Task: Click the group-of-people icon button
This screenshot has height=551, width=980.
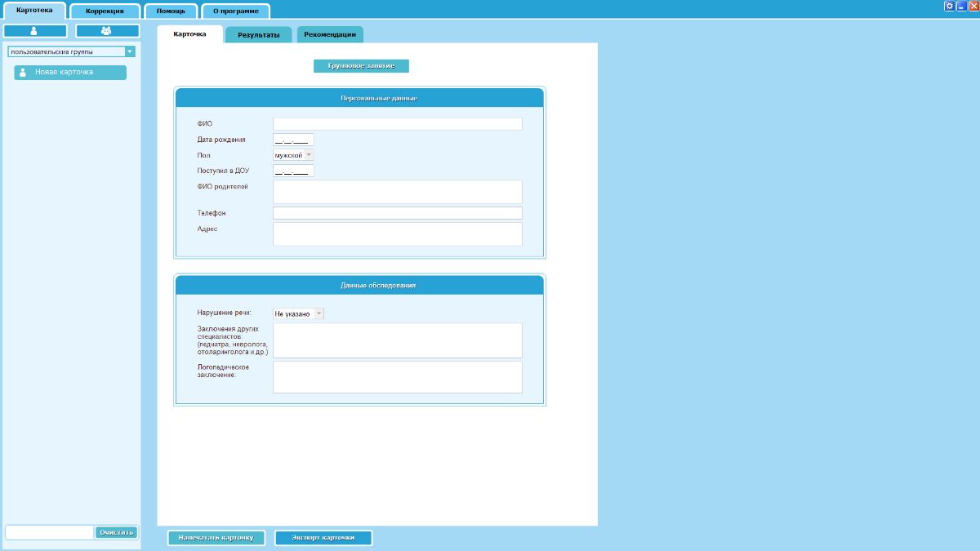Action: tap(107, 31)
